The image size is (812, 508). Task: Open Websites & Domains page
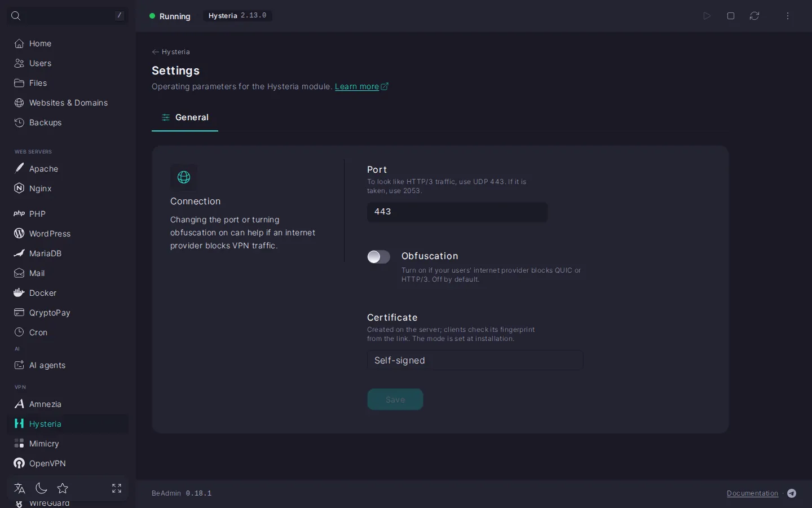pos(68,103)
